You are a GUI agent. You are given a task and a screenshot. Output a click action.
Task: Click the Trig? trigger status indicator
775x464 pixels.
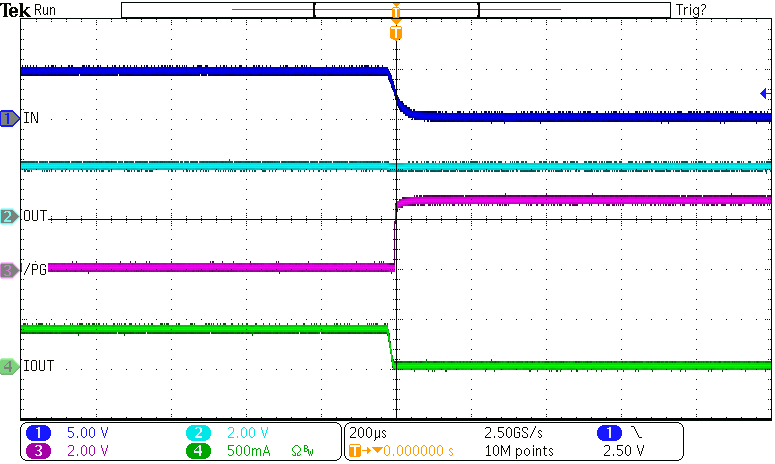point(690,10)
